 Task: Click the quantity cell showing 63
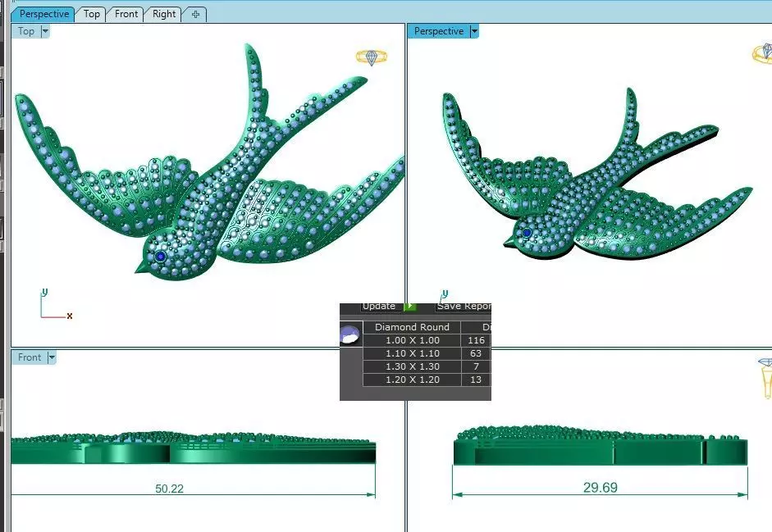tap(476, 353)
